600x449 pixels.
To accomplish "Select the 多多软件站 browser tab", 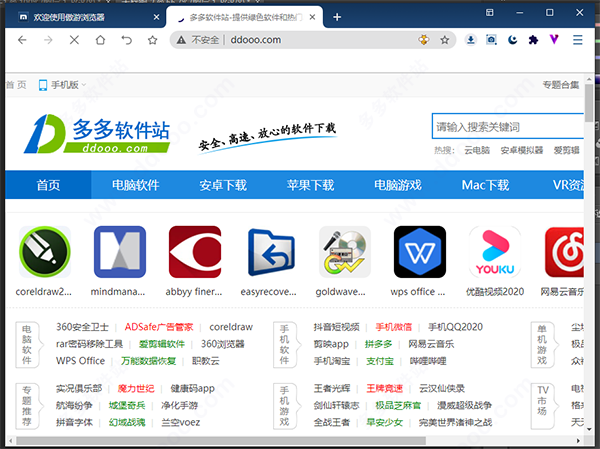I will [x=245, y=17].
